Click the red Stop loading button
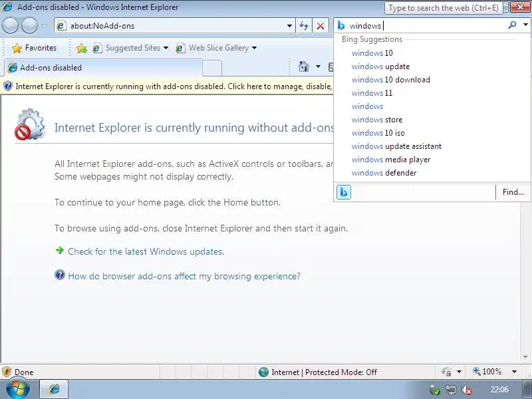Viewport: 532px width, 399px height. (x=321, y=26)
